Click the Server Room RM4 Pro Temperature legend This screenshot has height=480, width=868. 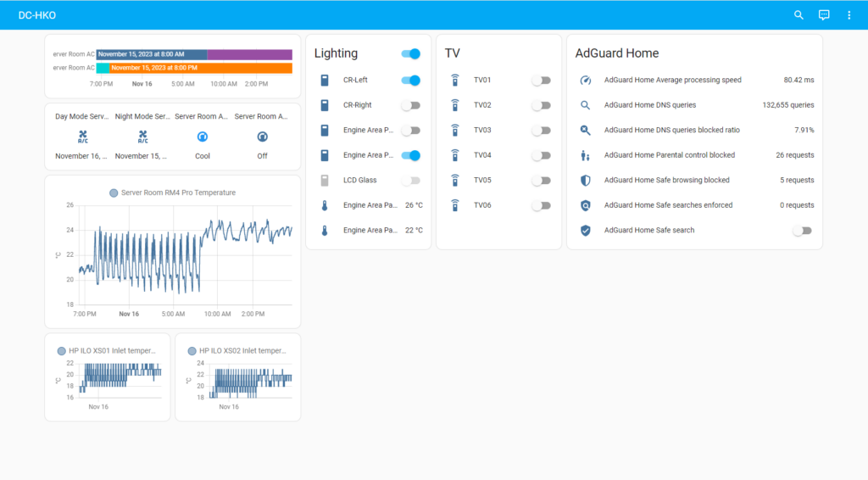coord(173,193)
